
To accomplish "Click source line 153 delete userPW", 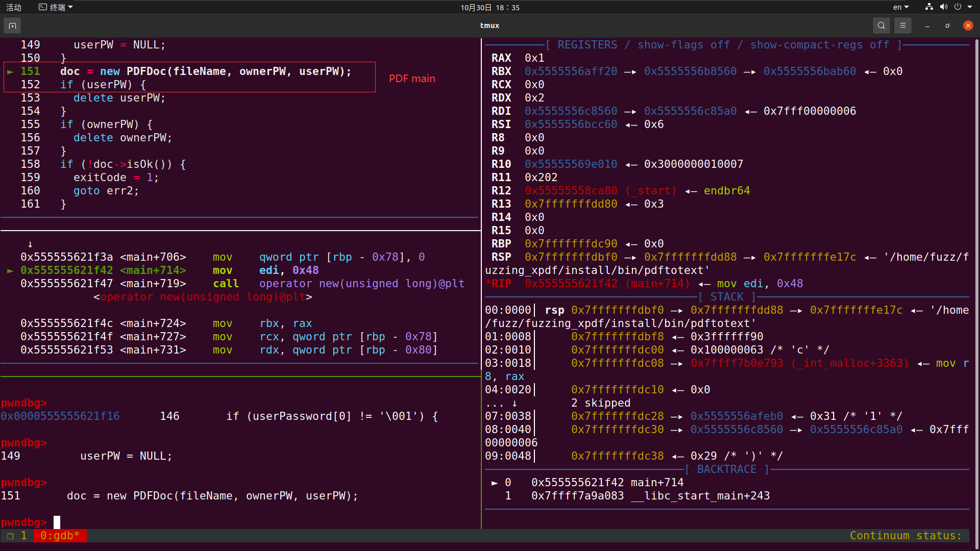I will click(93, 98).
